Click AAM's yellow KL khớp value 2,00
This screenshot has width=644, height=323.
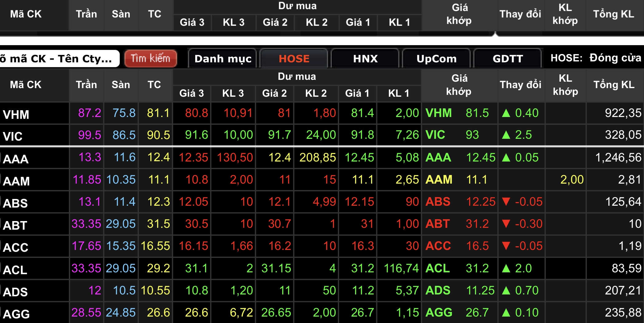point(572,180)
